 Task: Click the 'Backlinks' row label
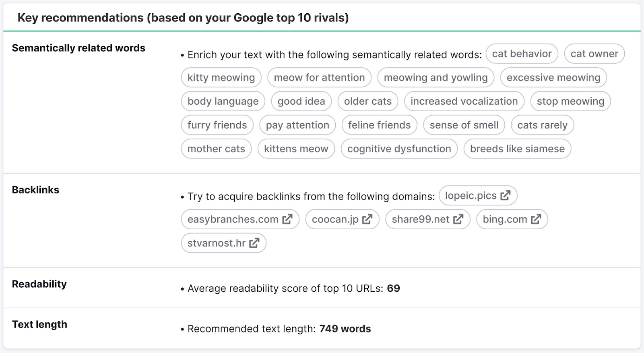(x=35, y=190)
